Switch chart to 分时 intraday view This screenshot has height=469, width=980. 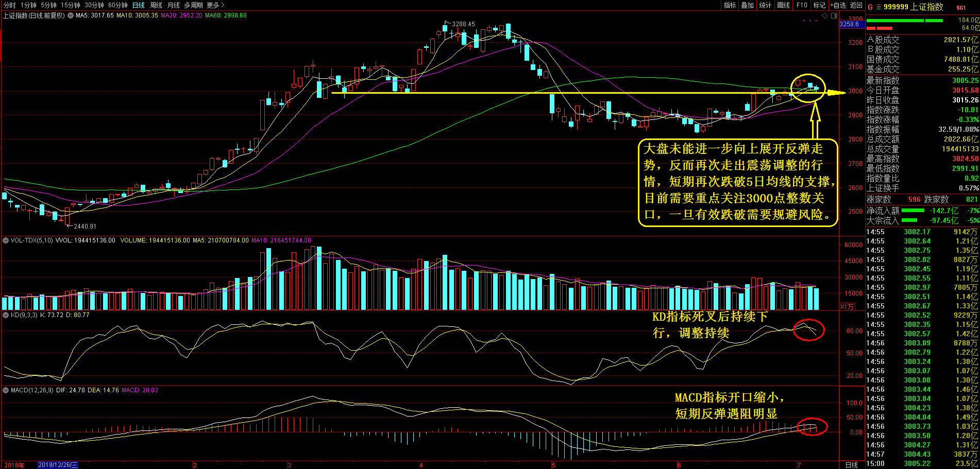click(9, 5)
